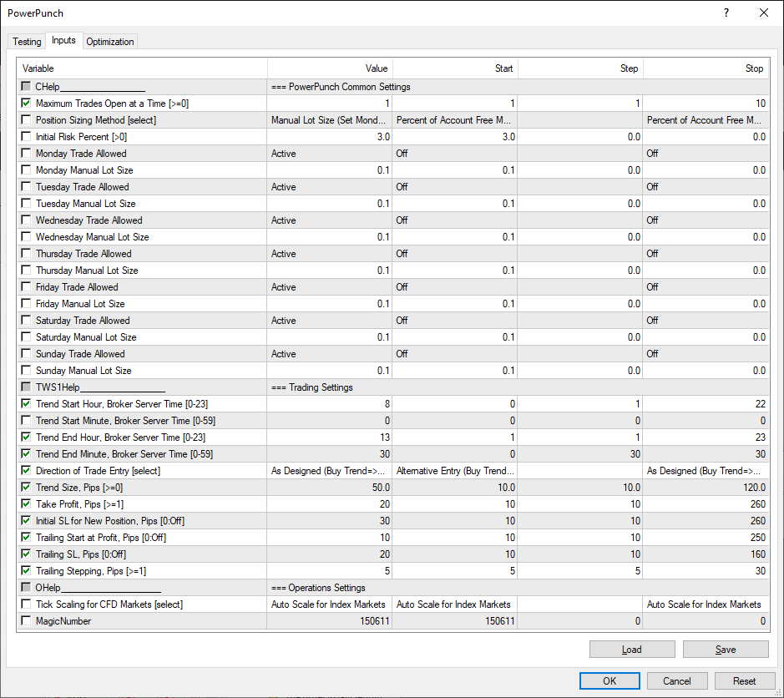Disable Take Profit, Pips checkbox

pyautogui.click(x=26, y=504)
